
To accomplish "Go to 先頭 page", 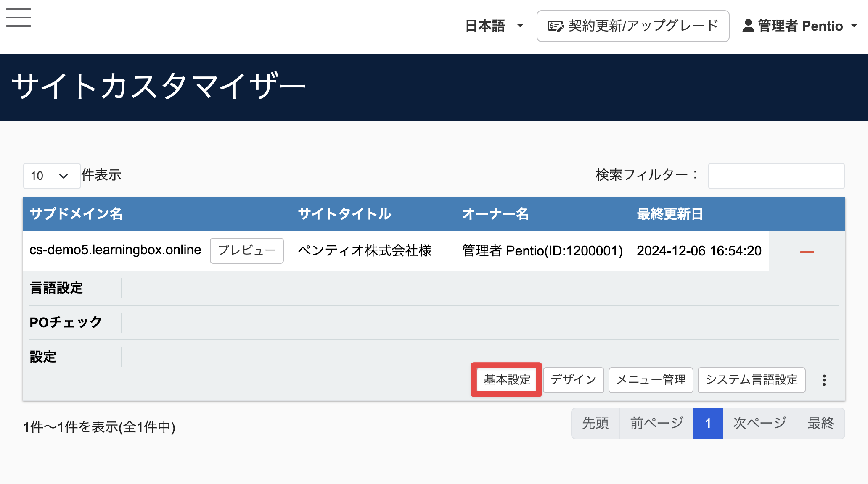I will click(x=595, y=423).
